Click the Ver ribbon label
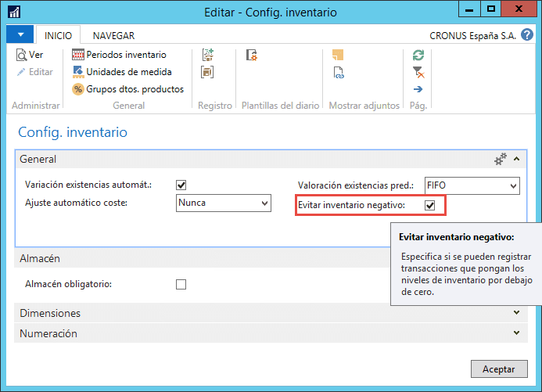This screenshot has width=542, height=392. pyautogui.click(x=36, y=55)
